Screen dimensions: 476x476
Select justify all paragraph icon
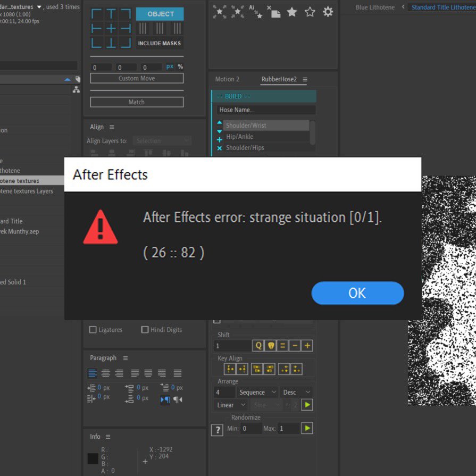tap(178, 373)
